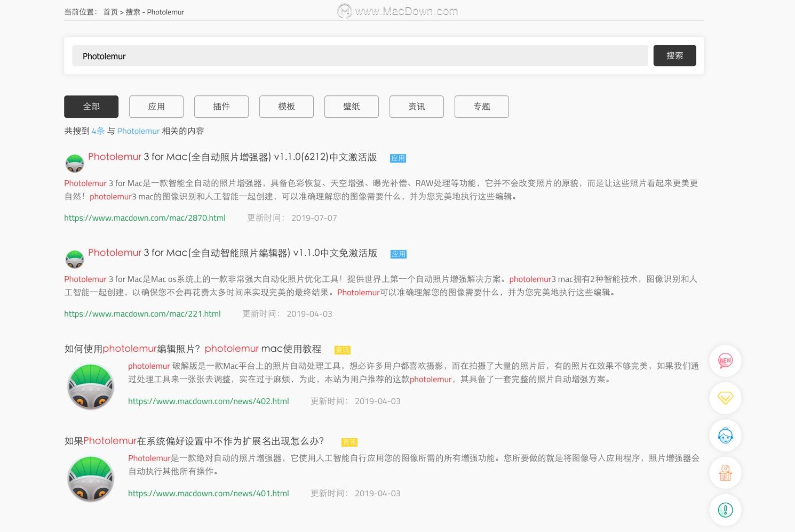Select the 应用 filter tab

pyautogui.click(x=156, y=107)
